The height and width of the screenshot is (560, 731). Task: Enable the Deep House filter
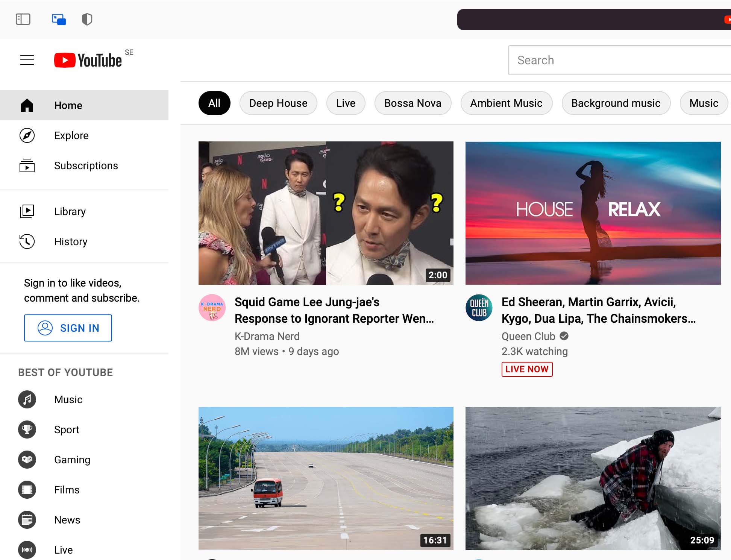(278, 103)
